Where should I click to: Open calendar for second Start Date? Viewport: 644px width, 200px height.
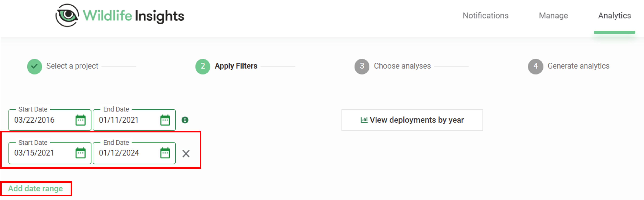click(81, 153)
